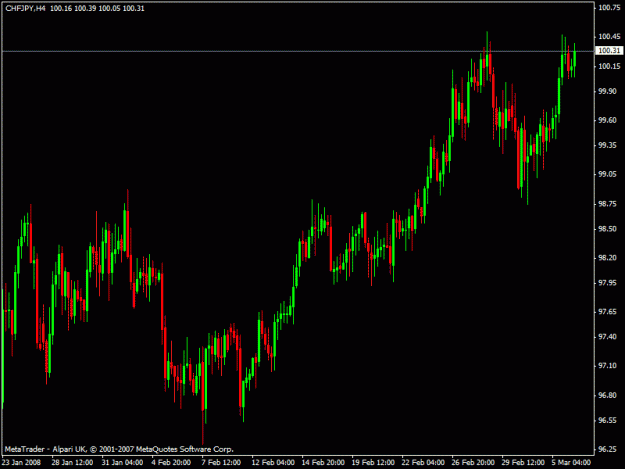
Task: Click the 96.55 price axis label
Action: point(607,420)
